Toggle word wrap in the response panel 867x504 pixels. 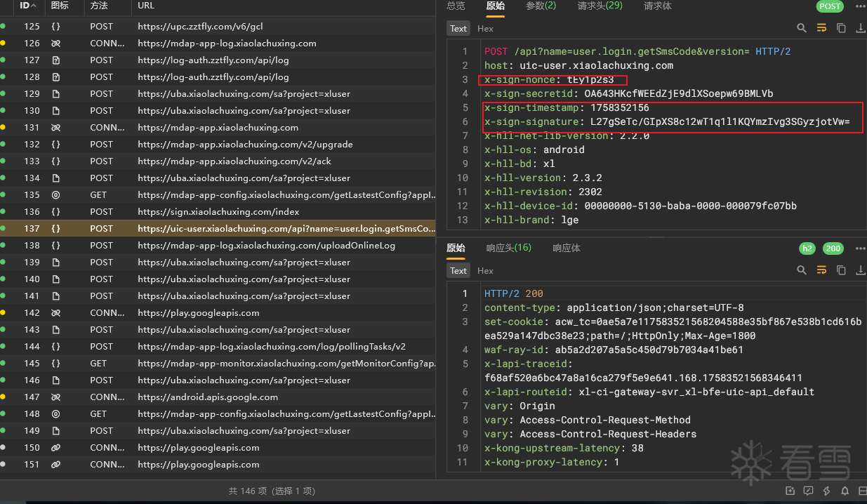coord(821,270)
